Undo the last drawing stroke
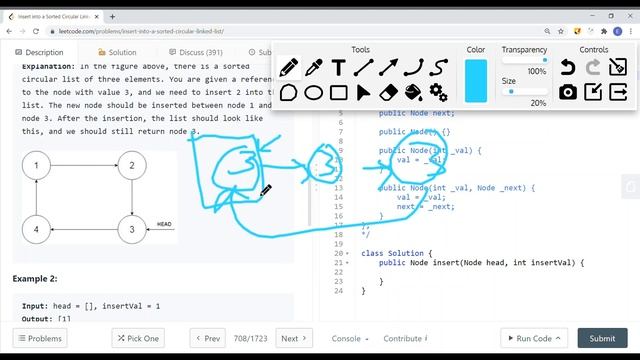The image size is (640, 360). (568, 67)
